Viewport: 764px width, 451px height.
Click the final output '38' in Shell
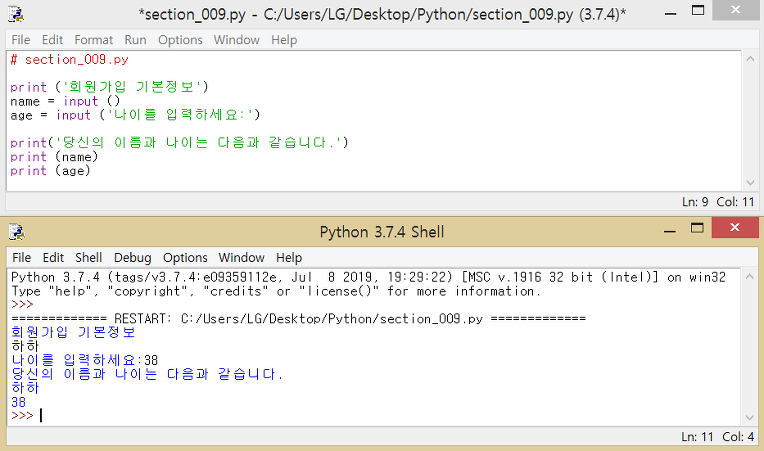click(x=19, y=402)
